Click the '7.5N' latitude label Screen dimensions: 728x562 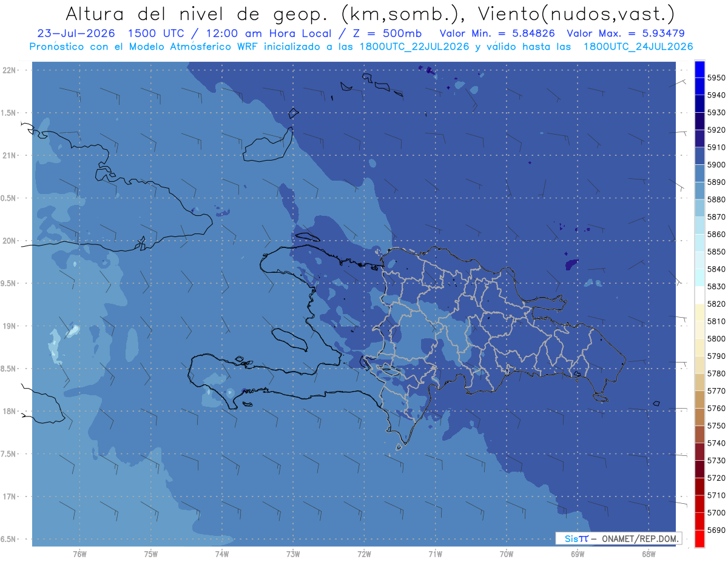(8, 455)
